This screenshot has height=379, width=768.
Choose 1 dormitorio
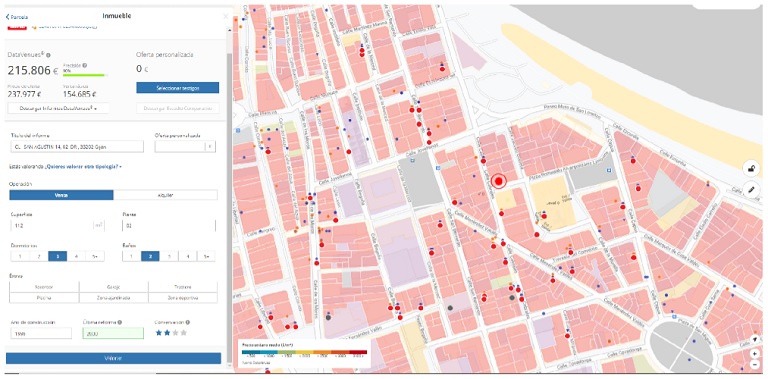pyautogui.click(x=20, y=256)
